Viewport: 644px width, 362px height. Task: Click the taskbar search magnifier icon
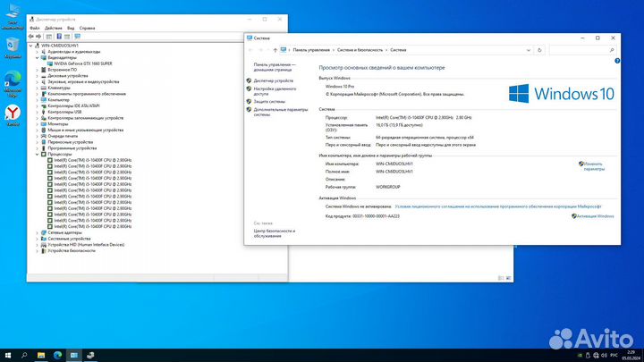click(24, 356)
